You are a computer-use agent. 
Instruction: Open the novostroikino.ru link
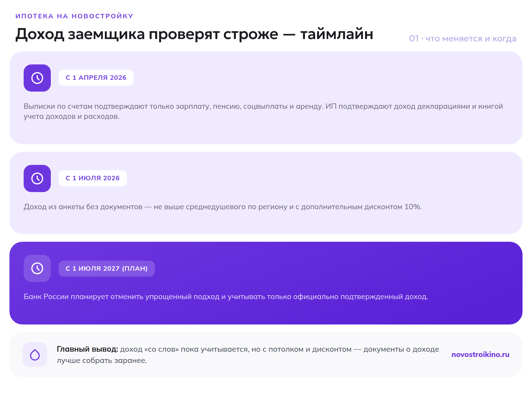tap(480, 355)
